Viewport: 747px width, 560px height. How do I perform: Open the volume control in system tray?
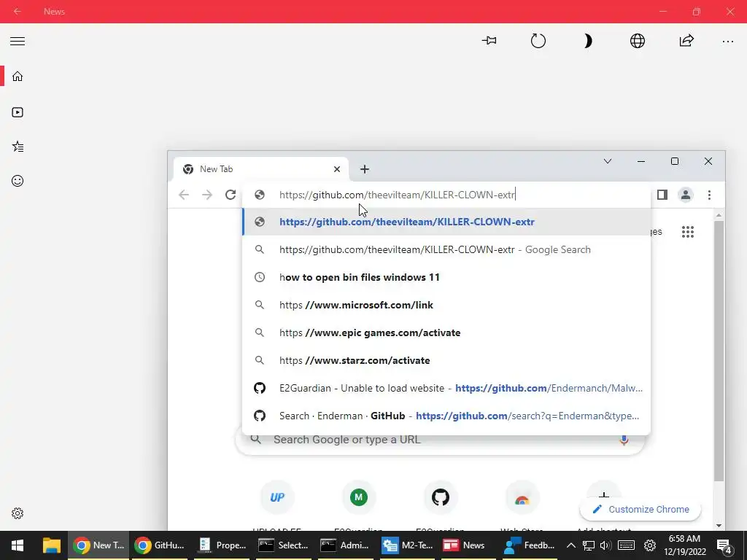tap(605, 545)
